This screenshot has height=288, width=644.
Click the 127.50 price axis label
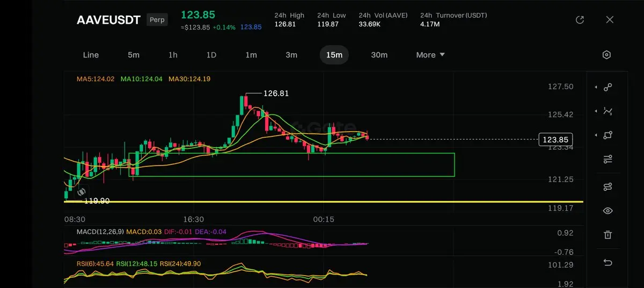coord(560,87)
